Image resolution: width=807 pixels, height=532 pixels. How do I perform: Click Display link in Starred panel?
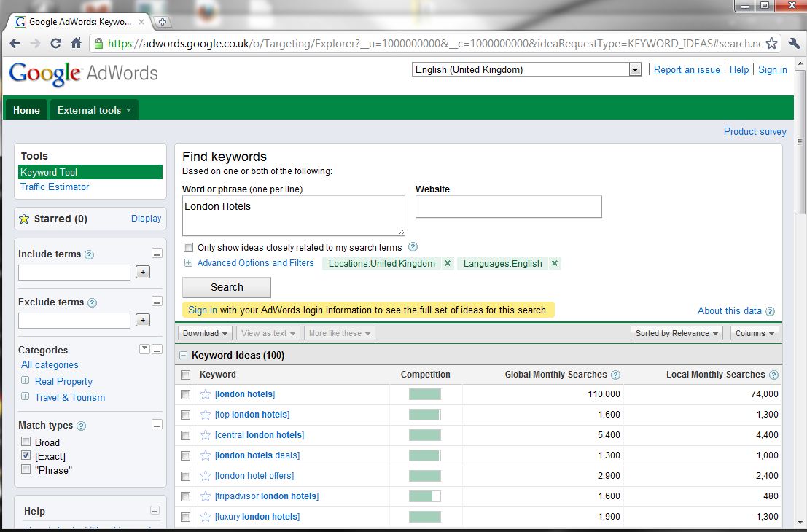pyautogui.click(x=147, y=218)
